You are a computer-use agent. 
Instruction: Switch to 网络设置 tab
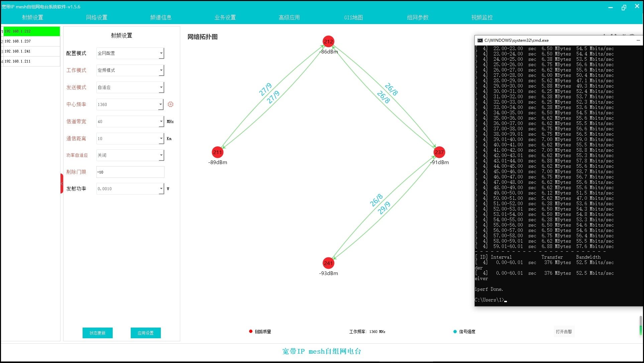[97, 17]
